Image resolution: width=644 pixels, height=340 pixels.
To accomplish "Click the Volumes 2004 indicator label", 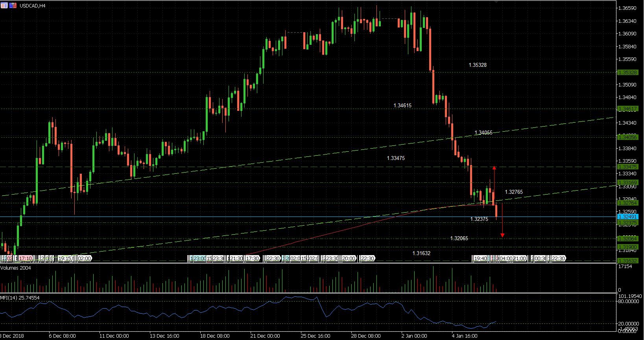I will (x=16, y=268).
